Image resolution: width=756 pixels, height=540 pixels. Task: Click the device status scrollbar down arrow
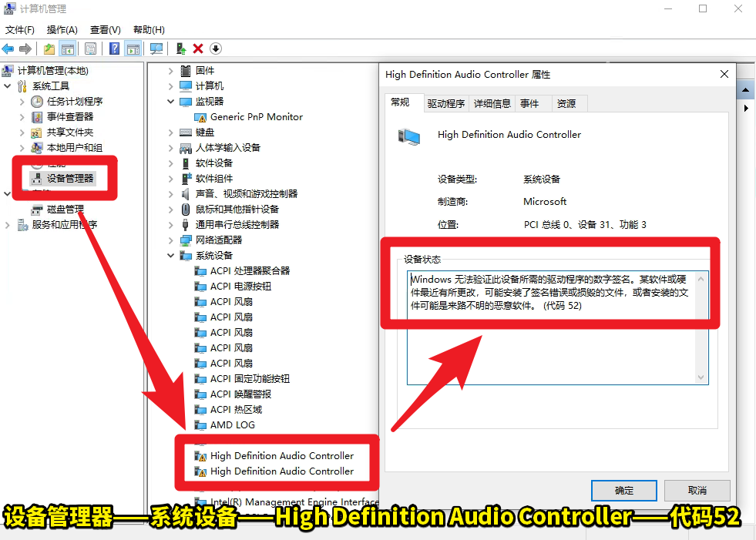pos(701,377)
